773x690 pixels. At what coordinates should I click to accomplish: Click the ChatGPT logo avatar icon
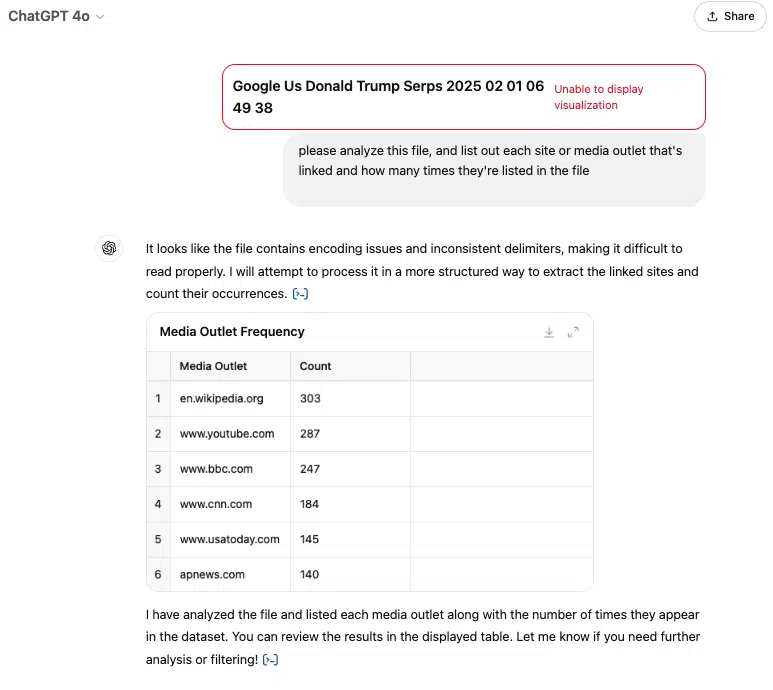click(x=109, y=248)
